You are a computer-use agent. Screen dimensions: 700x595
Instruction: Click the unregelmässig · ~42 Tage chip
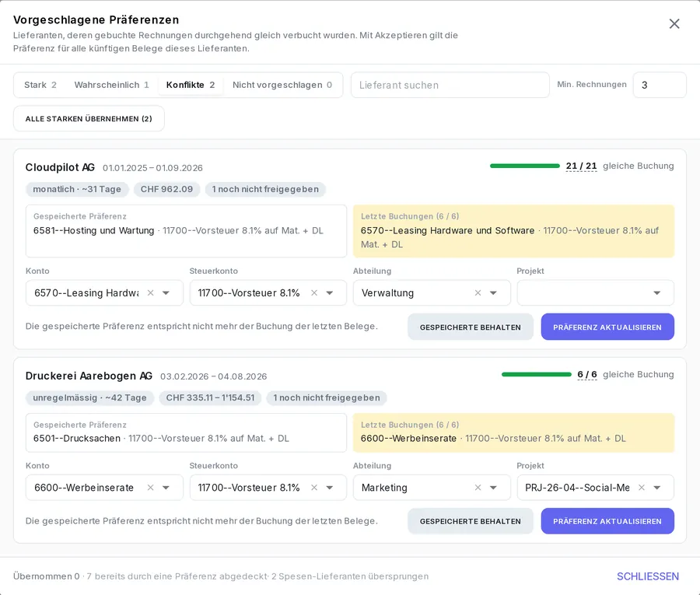[x=89, y=397]
